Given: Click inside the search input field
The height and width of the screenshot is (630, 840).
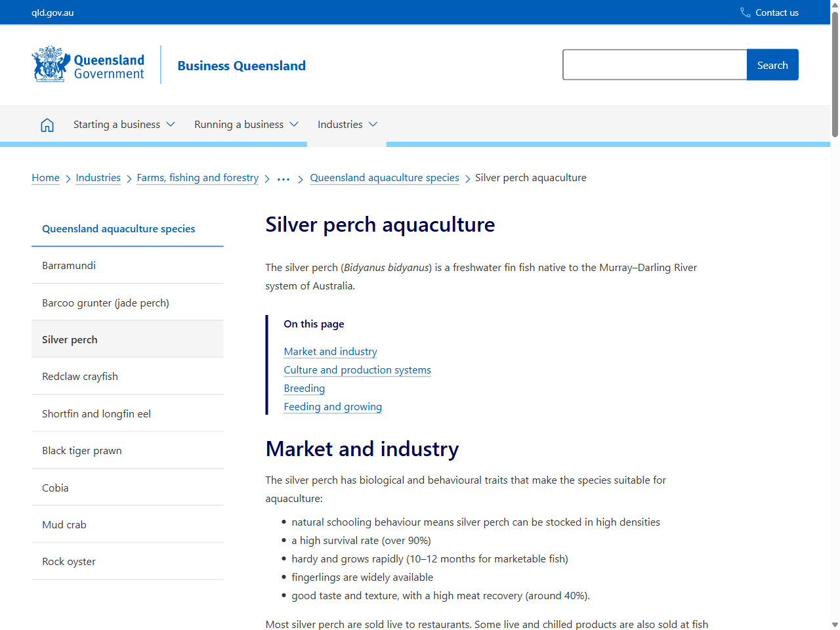Looking at the screenshot, I should click(x=654, y=64).
